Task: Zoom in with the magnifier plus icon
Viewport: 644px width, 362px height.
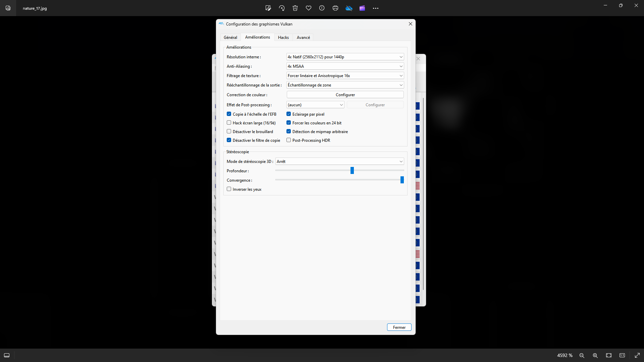Action: click(x=595, y=355)
